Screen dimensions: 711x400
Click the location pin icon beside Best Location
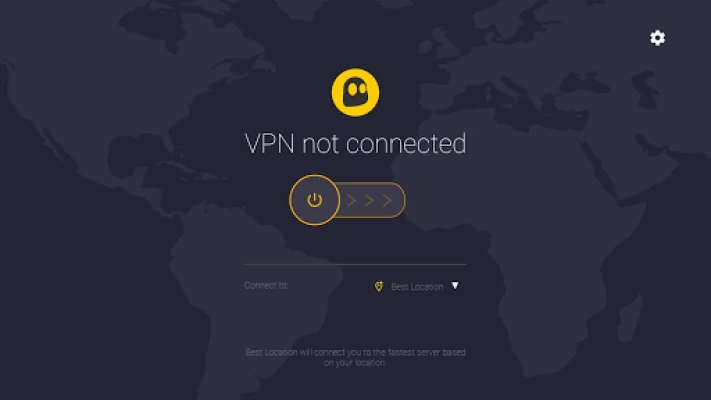[x=379, y=286]
